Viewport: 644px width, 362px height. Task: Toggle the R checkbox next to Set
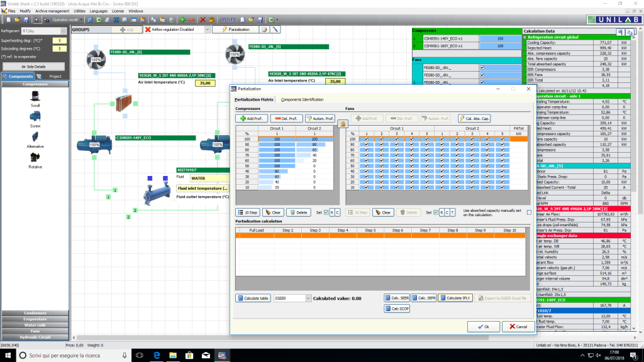point(332,212)
